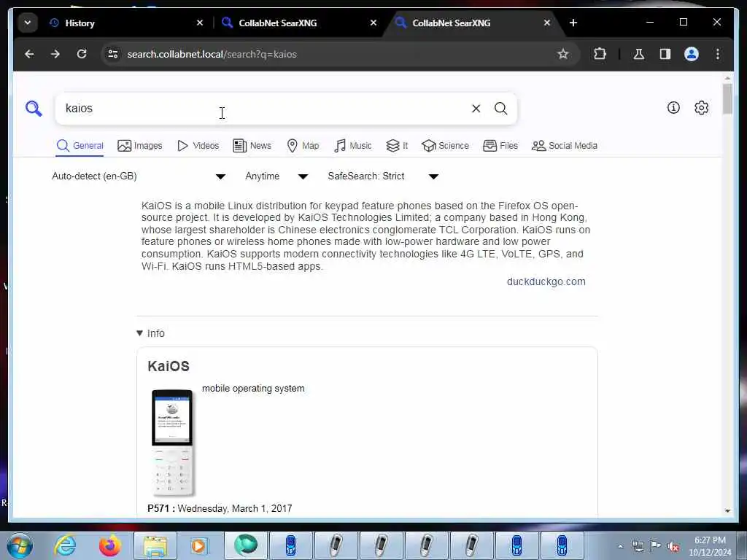This screenshot has height=560, width=747.
Task: Open Windows Explorer folder on taskbar
Action: 155,545
